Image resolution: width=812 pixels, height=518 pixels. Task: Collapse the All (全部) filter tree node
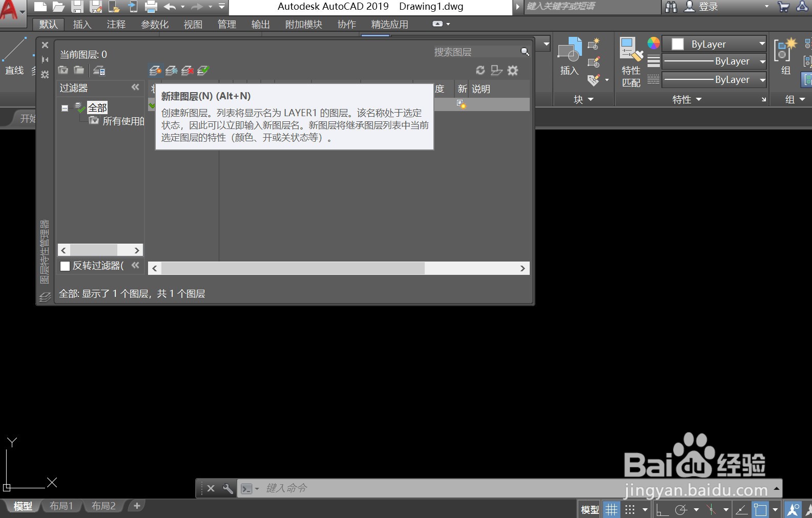[65, 108]
